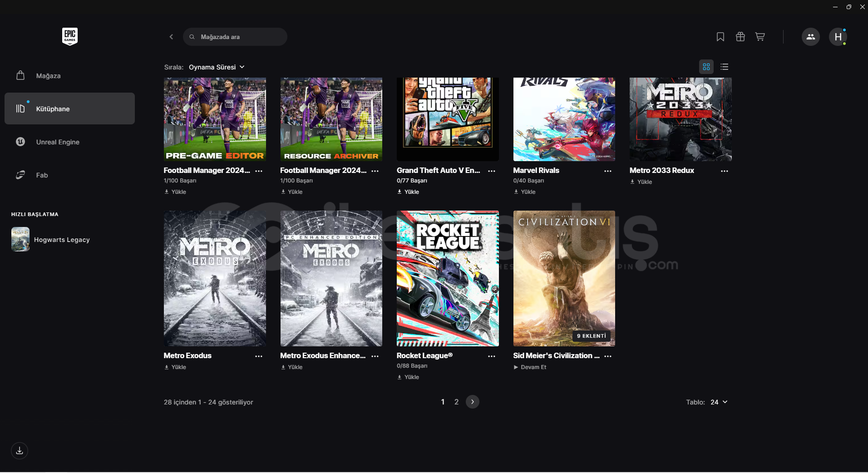Go to Fab in the sidebar
868x473 pixels.
click(69, 175)
